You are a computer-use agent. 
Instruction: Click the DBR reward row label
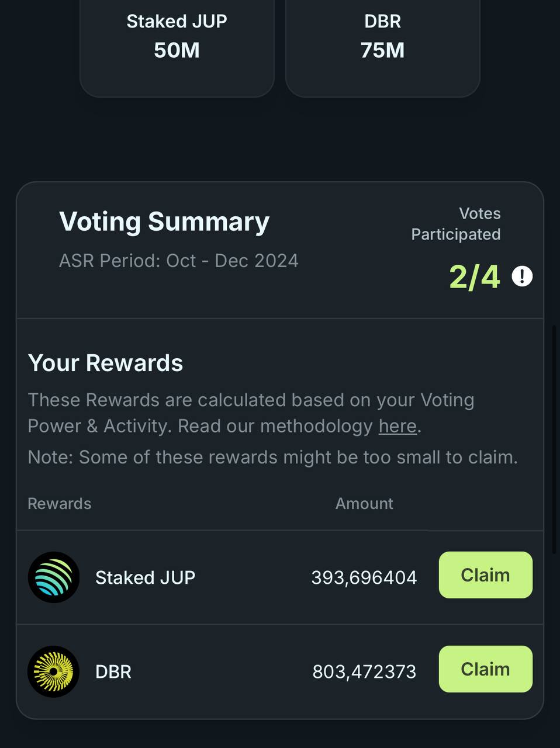click(x=113, y=671)
